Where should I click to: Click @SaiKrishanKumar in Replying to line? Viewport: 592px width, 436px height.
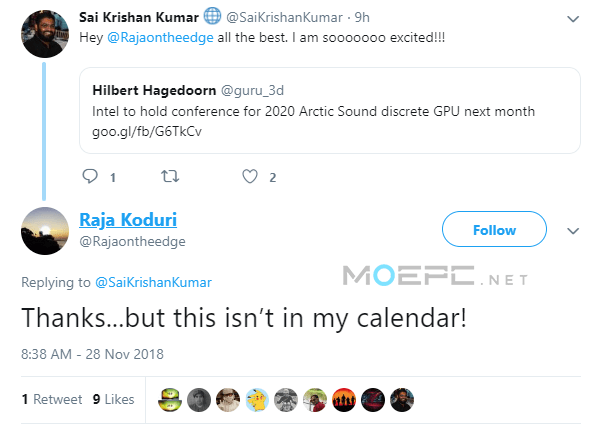[x=153, y=282]
